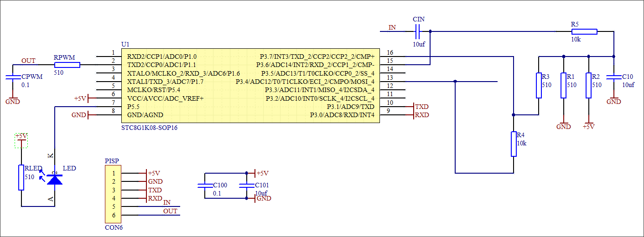
Task: Click the VCC/AVCC/ADC_VREF+ pin name
Action: pos(165,98)
